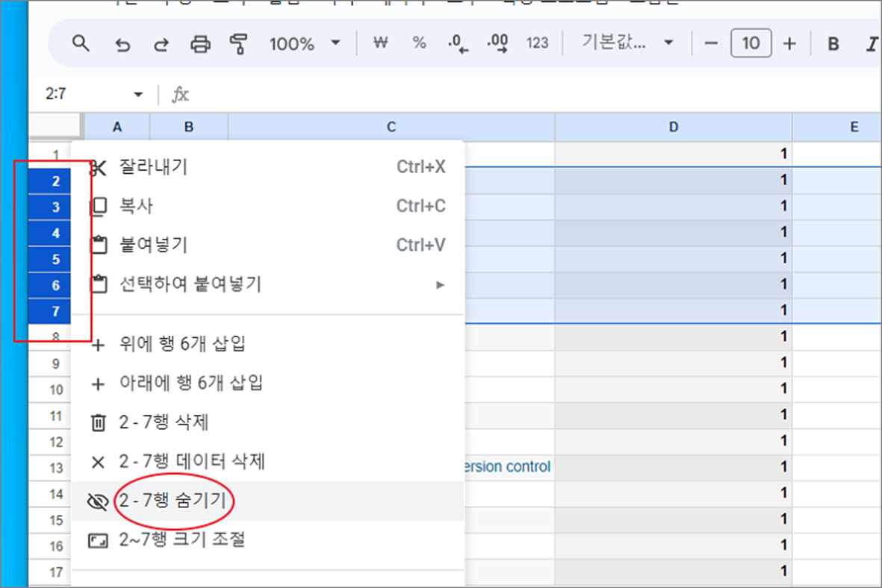Image resolution: width=882 pixels, height=588 pixels.
Task: Print the spreadsheet
Action: (200, 44)
